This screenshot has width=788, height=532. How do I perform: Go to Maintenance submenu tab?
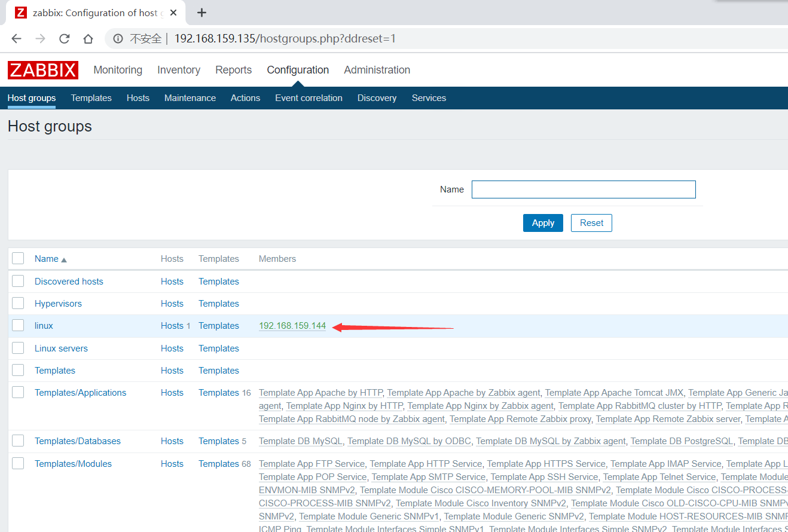[190, 98]
